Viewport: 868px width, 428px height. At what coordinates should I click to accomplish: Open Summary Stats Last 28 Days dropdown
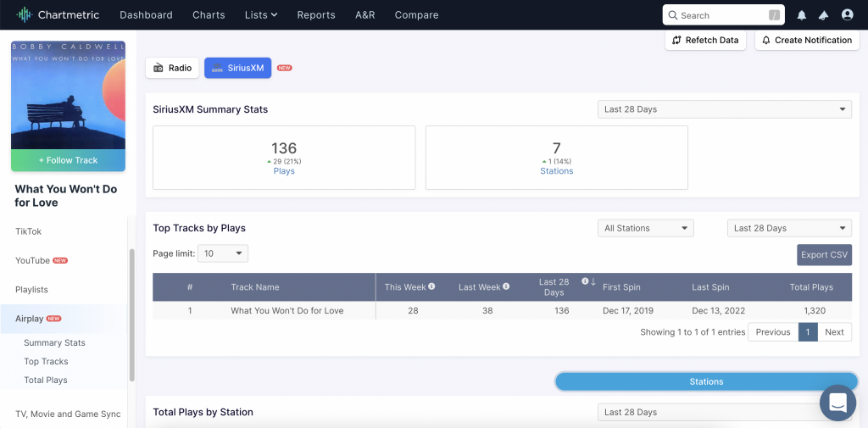click(x=725, y=109)
